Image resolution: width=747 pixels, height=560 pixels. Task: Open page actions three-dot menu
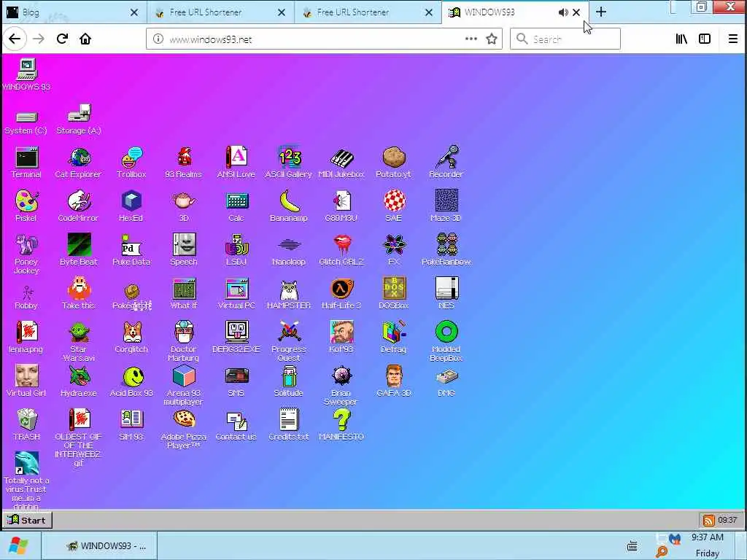click(471, 39)
